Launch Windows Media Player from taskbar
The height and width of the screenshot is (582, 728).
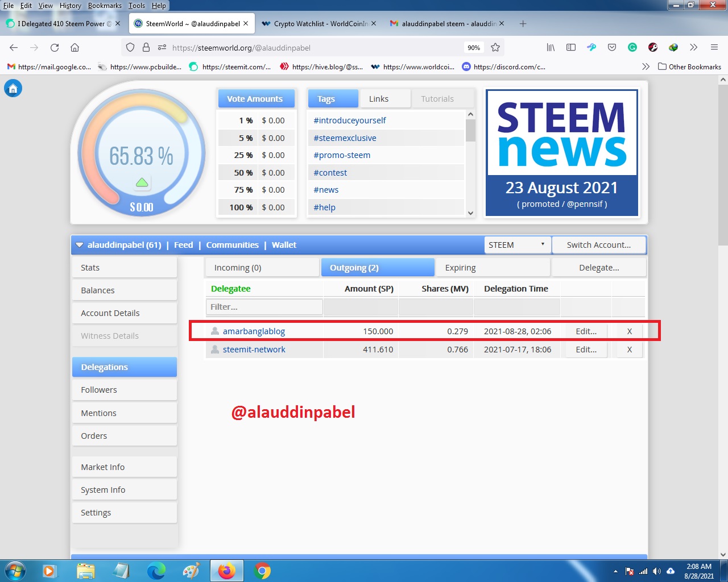[x=50, y=571]
